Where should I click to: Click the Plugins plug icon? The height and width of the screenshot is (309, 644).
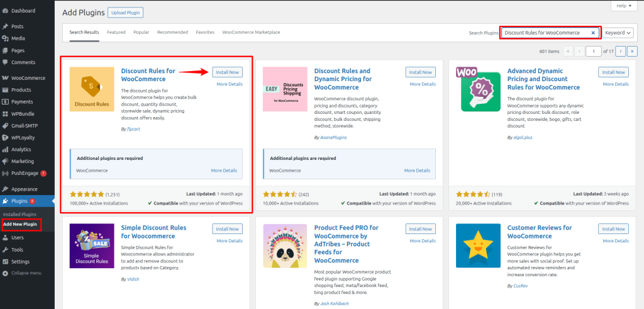[x=5, y=201]
